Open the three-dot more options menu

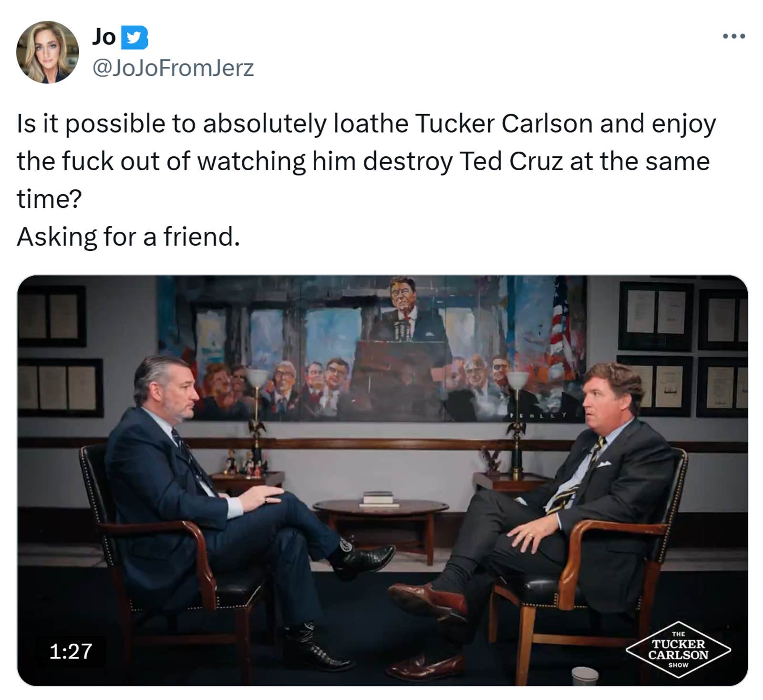point(733,36)
